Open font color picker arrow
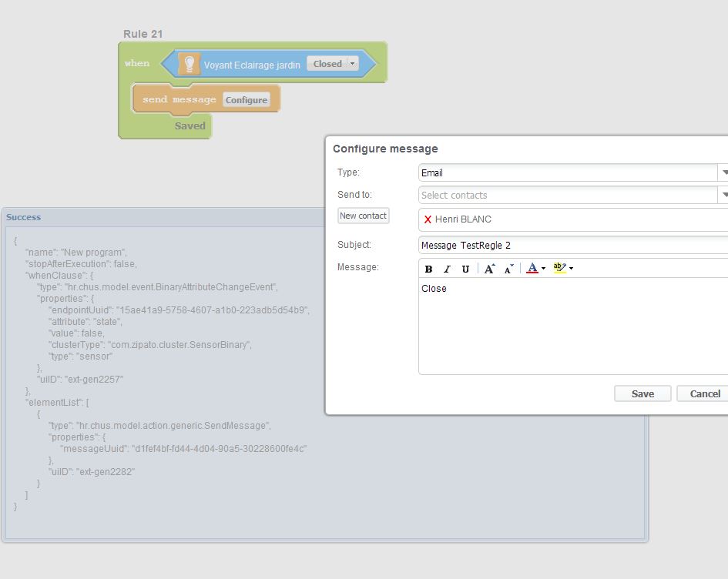 [543, 269]
